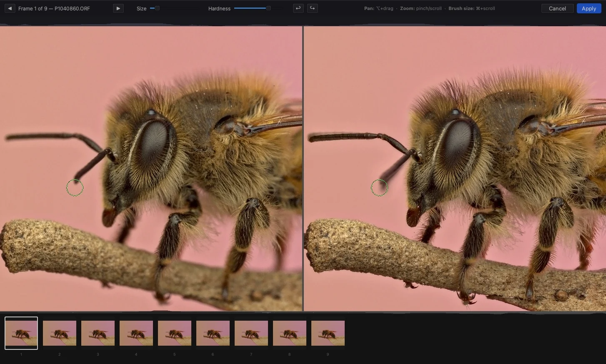
Task: Advance to next frame arrow
Action: 118,8
